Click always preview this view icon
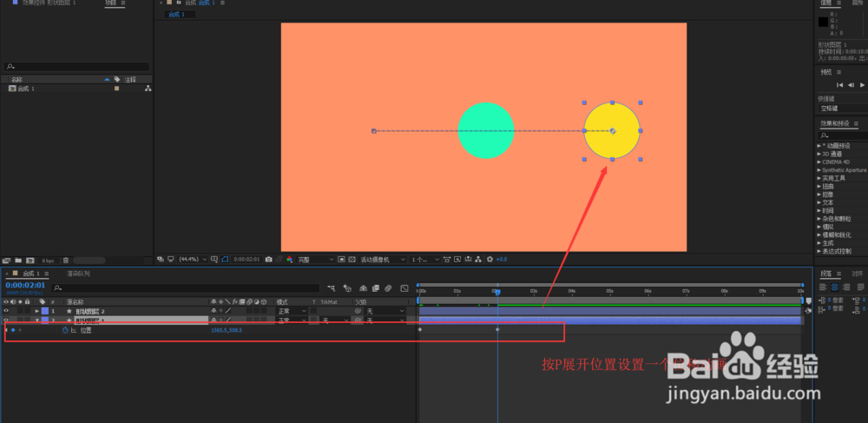 (160, 259)
